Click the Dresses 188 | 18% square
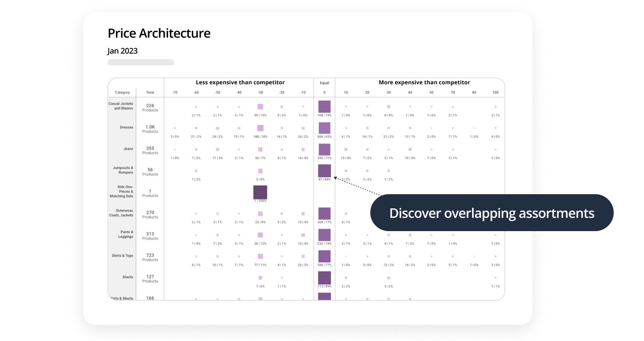This screenshot has width=644, height=341. click(x=260, y=128)
